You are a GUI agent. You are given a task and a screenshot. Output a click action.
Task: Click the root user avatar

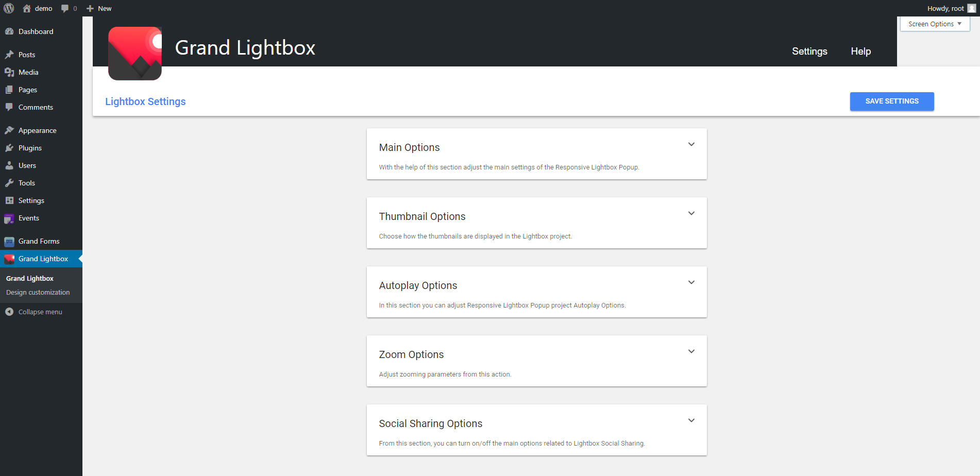pos(972,8)
